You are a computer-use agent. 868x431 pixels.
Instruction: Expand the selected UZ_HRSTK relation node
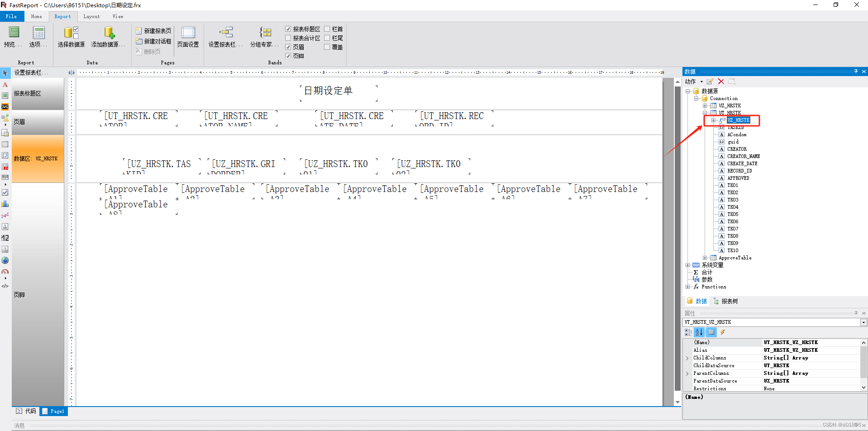(714, 120)
